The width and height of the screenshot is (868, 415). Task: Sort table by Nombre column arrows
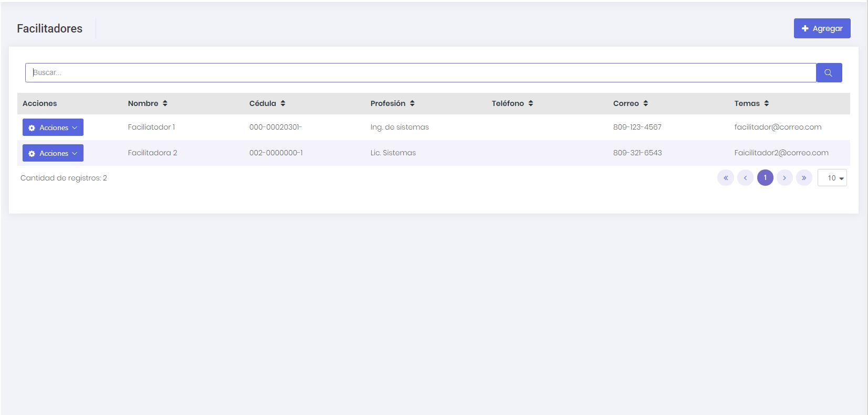pos(165,103)
